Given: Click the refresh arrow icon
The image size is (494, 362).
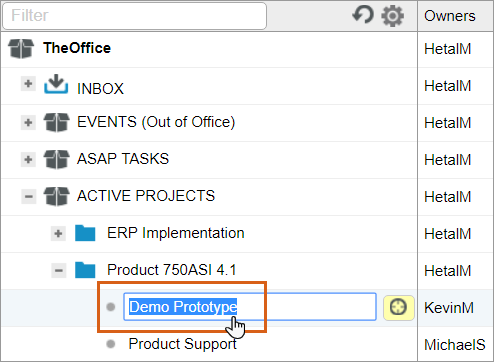Looking at the screenshot, I should (x=363, y=15).
